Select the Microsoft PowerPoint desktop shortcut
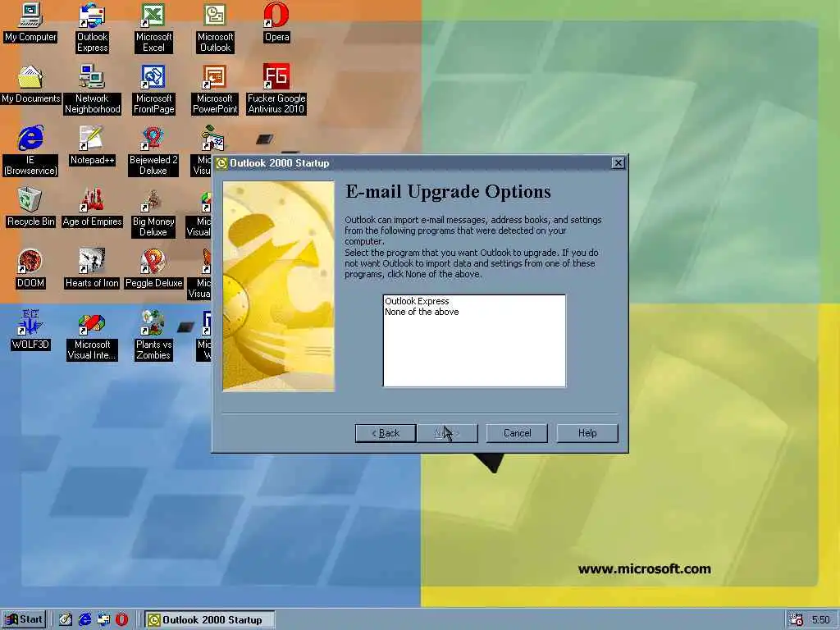 pyautogui.click(x=215, y=89)
